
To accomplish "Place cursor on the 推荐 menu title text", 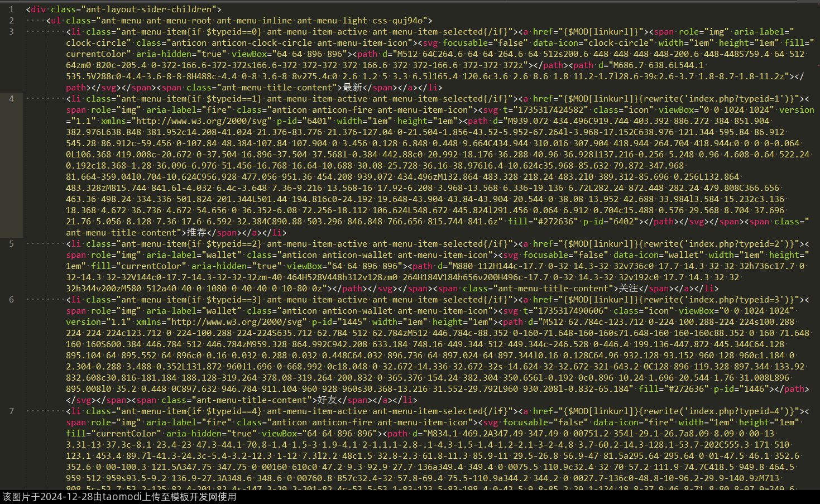I will [x=196, y=233].
